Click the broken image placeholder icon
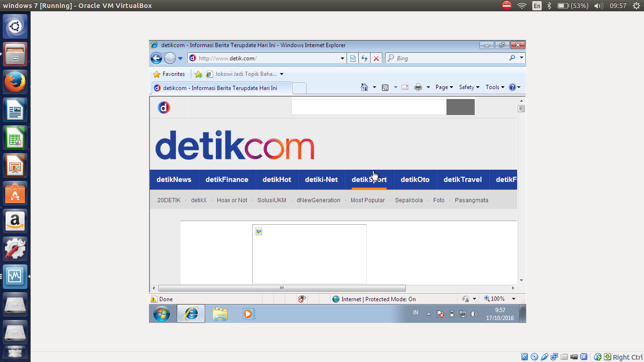 tap(258, 231)
